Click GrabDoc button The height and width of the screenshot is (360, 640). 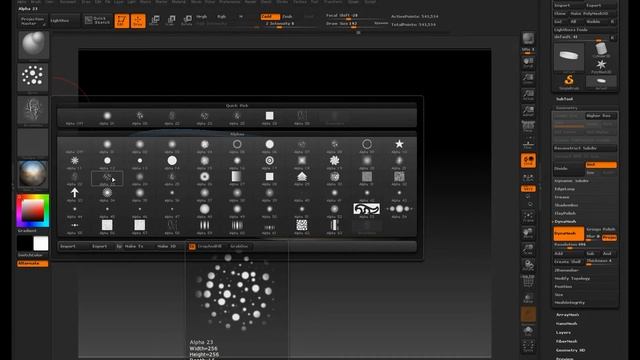click(x=239, y=246)
